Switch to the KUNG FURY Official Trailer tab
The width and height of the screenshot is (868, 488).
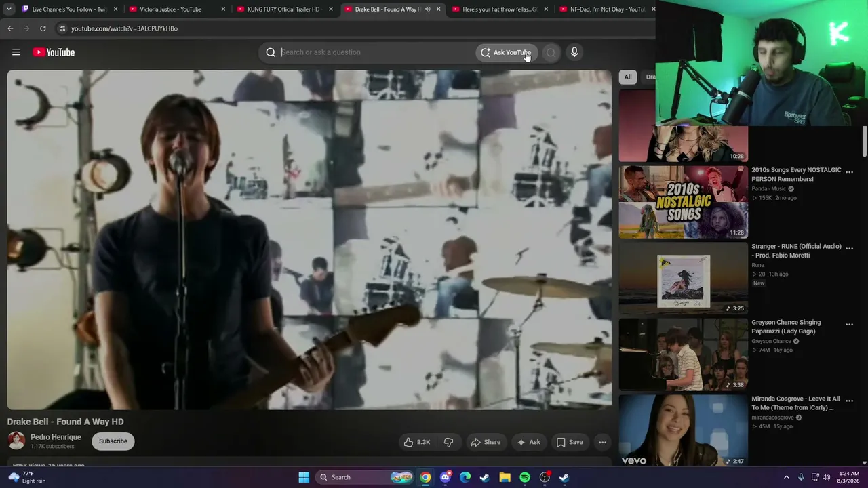pos(283,9)
